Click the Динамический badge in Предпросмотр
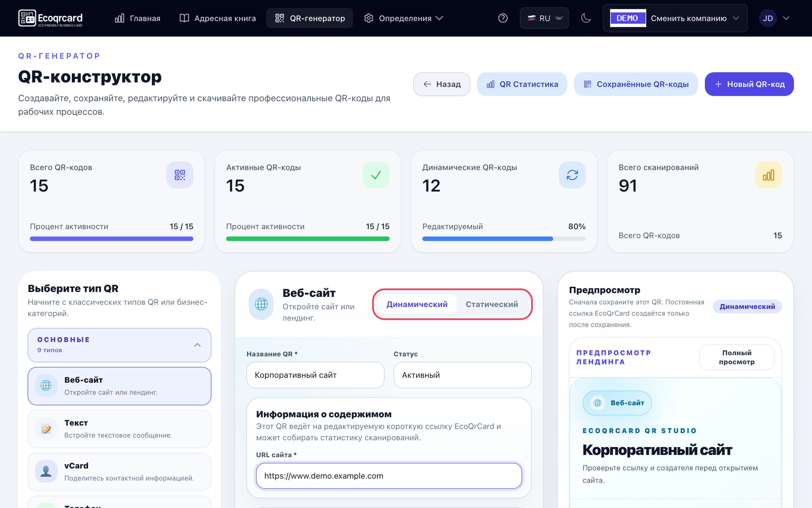Viewport: 812px width, 508px height. click(747, 307)
